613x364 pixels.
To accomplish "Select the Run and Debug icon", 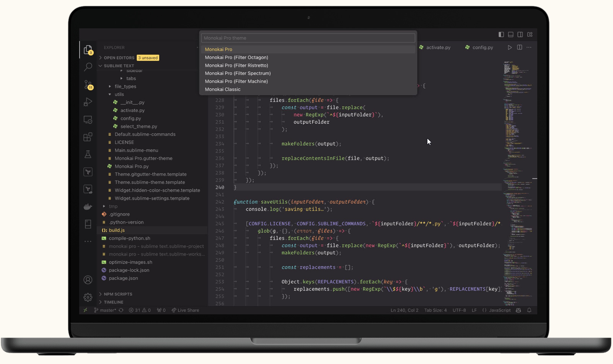I will (x=88, y=102).
